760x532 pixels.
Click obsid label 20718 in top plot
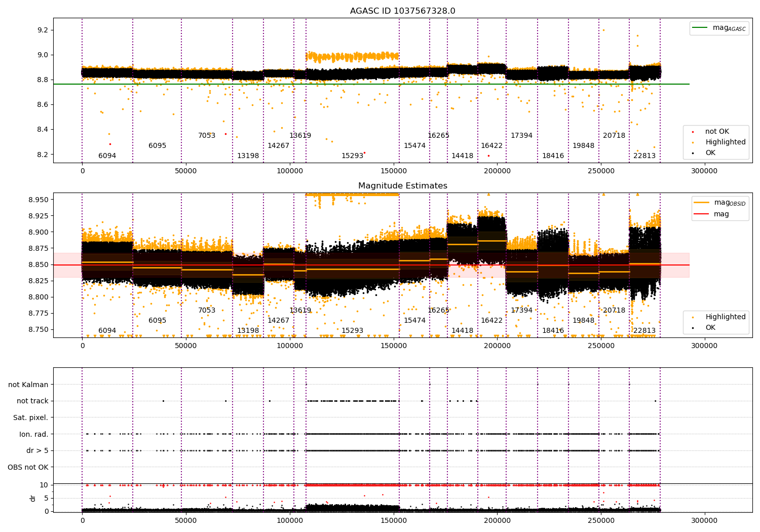(x=614, y=136)
